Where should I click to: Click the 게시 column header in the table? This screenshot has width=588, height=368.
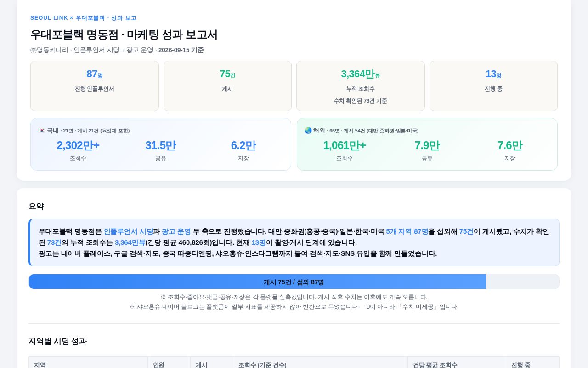(x=212, y=365)
